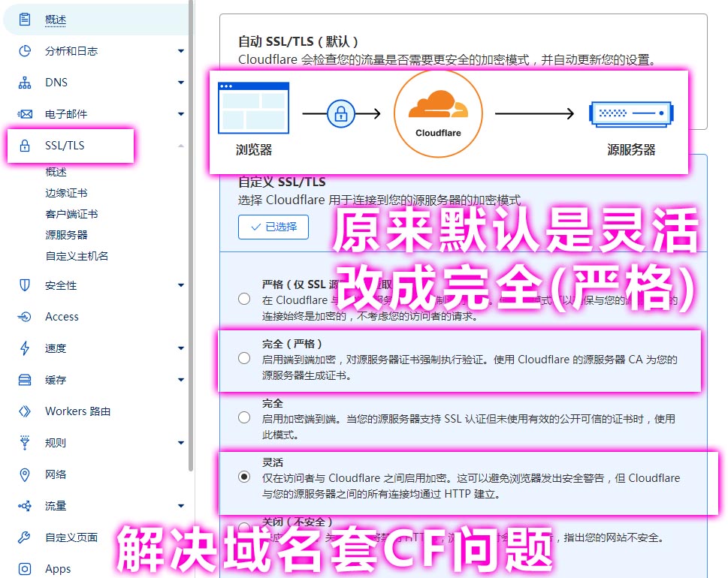Collapse the SSL/TLS section arrow
The width and height of the screenshot is (728, 578).
pos(181,146)
